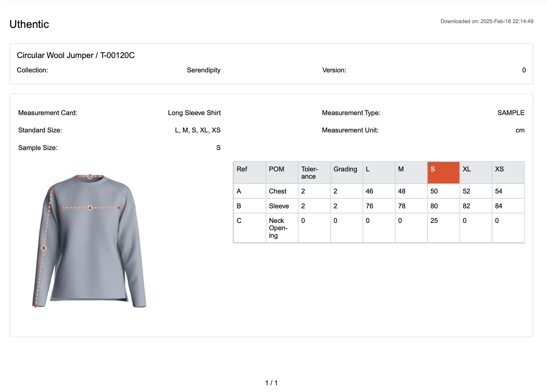
Task: Click the Chest XS value 54
Action: pos(508,191)
